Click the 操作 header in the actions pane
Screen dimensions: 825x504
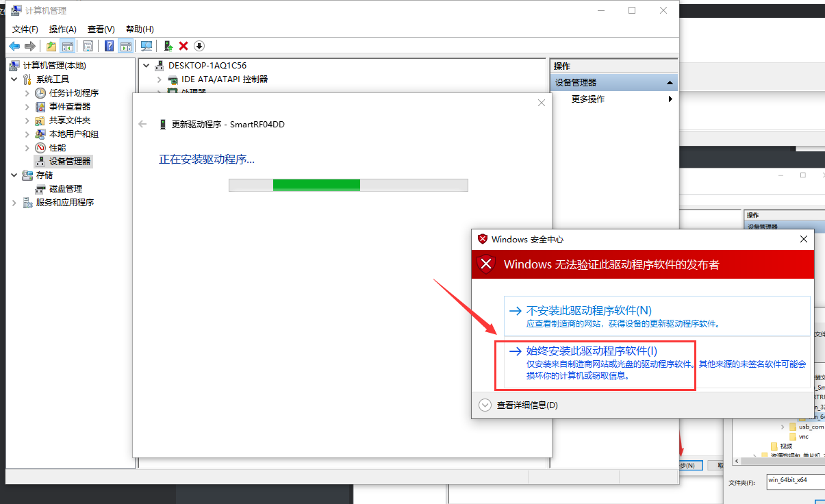click(562, 66)
